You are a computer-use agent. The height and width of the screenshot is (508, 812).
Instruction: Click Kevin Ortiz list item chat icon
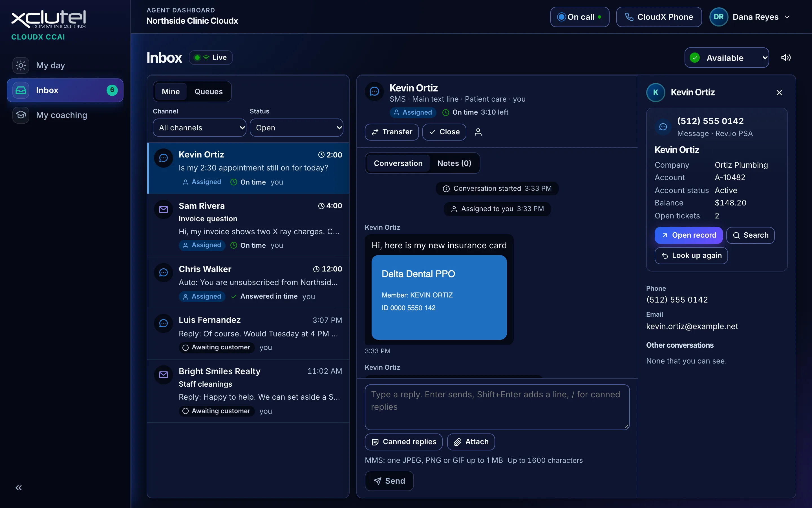(x=164, y=158)
